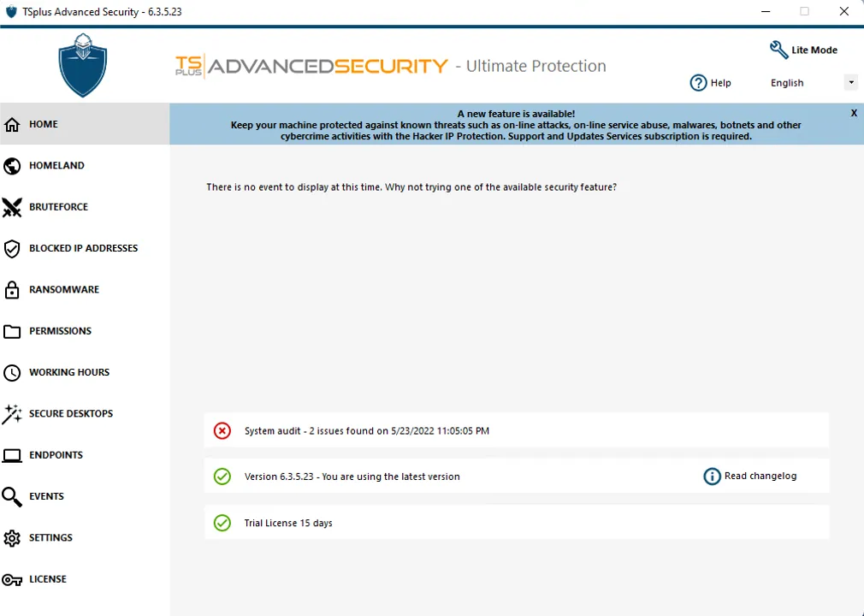Open the HOMELAND menu label
The width and height of the screenshot is (864, 616).
click(56, 165)
